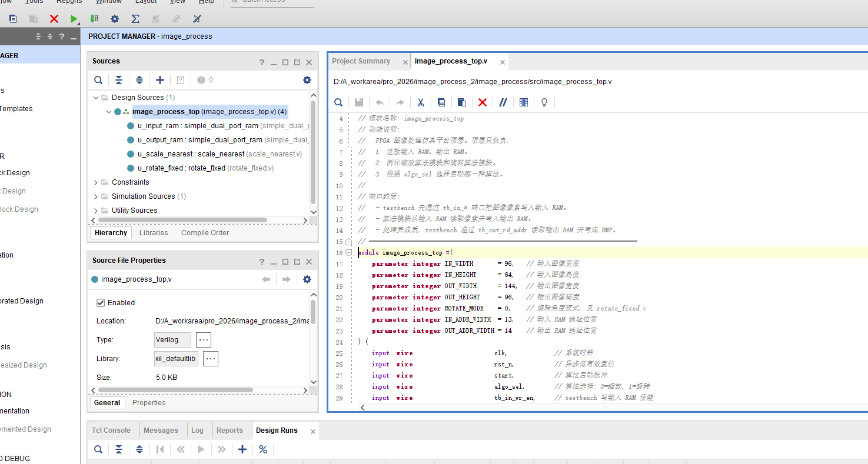This screenshot has height=464, width=868.
Task: Open the Libraries tab in Sources
Action: [x=154, y=233]
